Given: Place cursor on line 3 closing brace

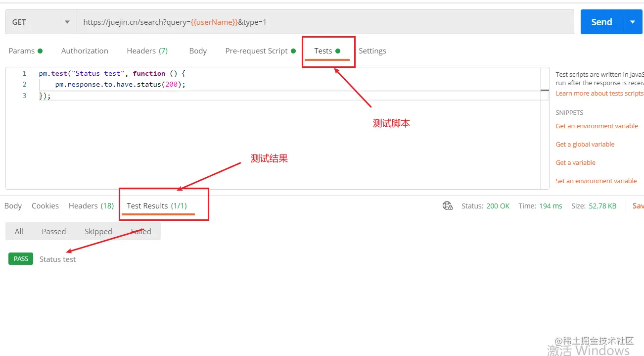Looking at the screenshot, I should pyautogui.click(x=45, y=96).
